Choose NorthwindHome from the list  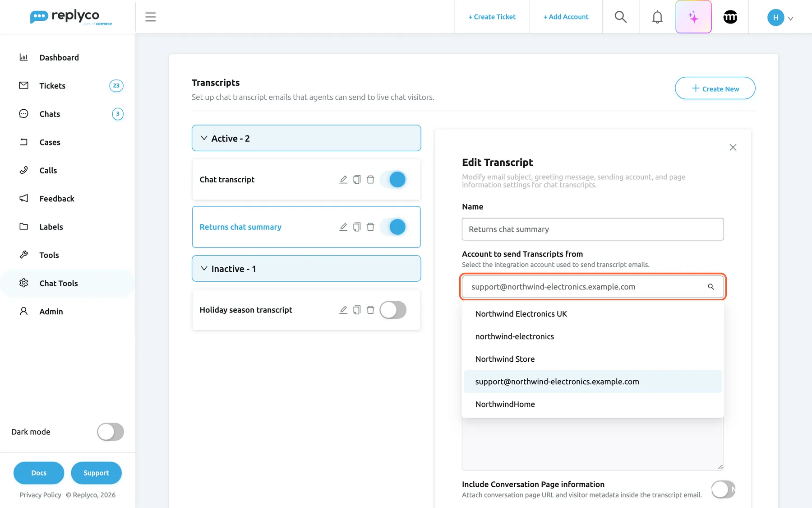[x=593, y=404]
